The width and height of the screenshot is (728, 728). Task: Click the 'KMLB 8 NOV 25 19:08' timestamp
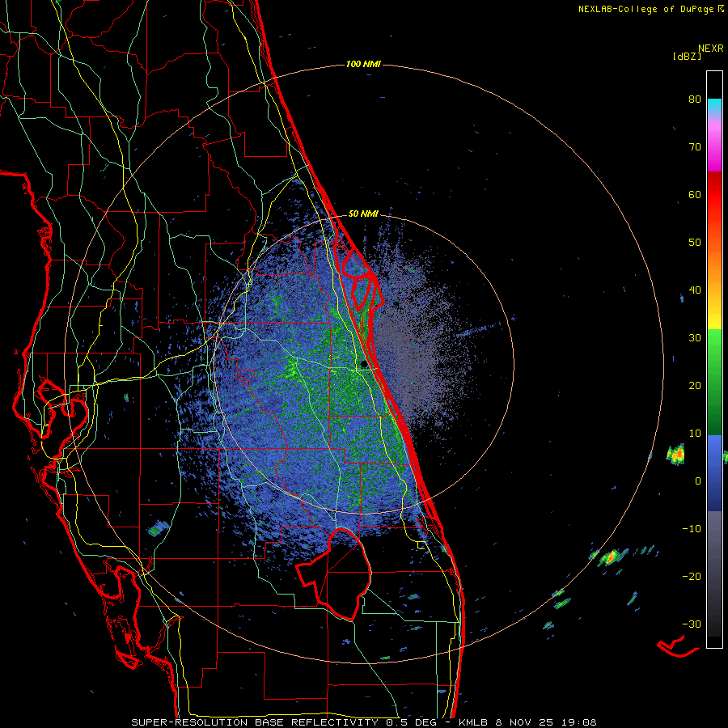coord(527,722)
